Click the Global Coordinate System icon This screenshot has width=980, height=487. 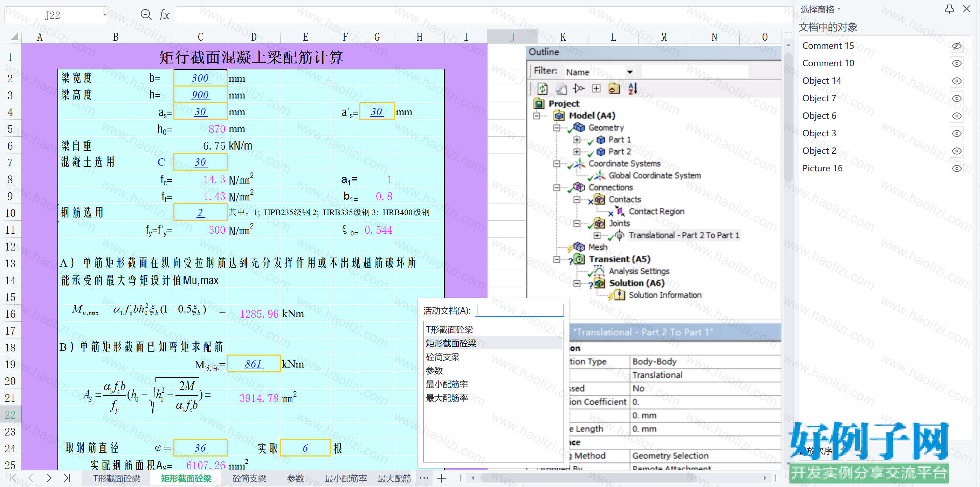click(x=600, y=175)
